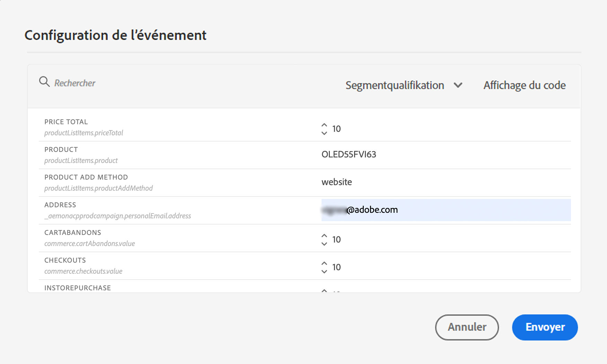
Task: Click the search magnifier icon
Action: pos(44,82)
